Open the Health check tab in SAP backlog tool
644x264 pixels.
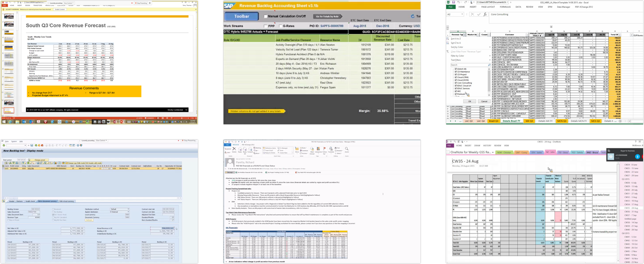(30, 201)
